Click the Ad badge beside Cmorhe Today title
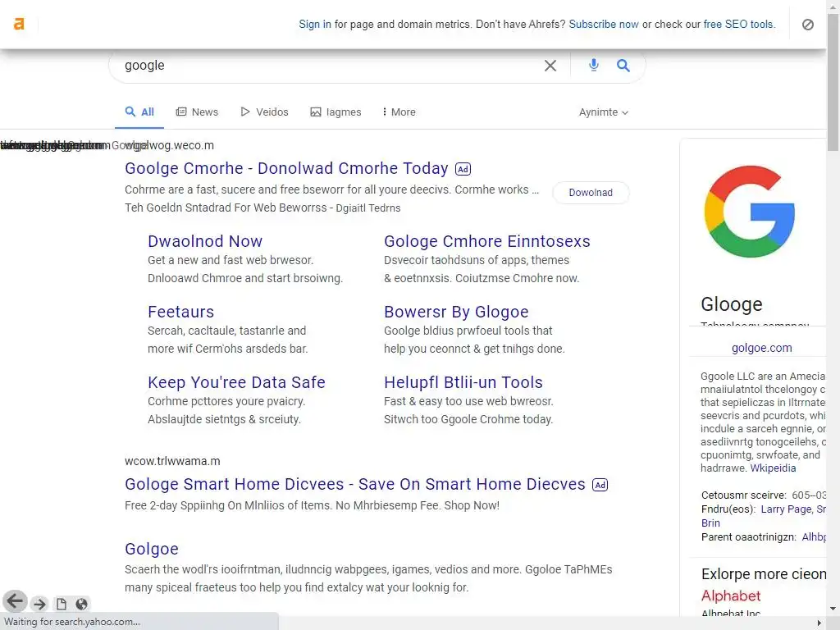The image size is (840, 630). coord(463,169)
